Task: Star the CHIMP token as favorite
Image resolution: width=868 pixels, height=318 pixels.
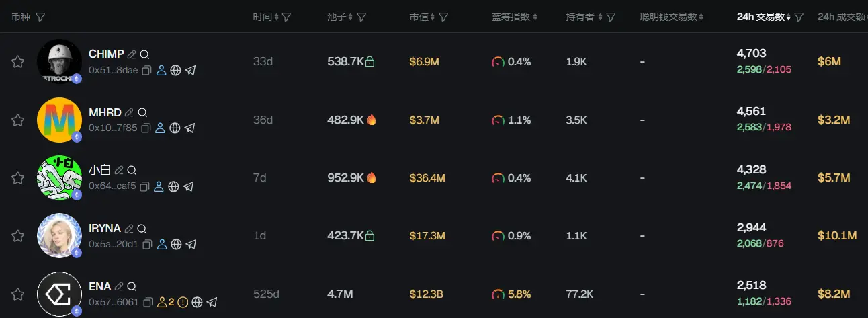Action: tap(18, 62)
